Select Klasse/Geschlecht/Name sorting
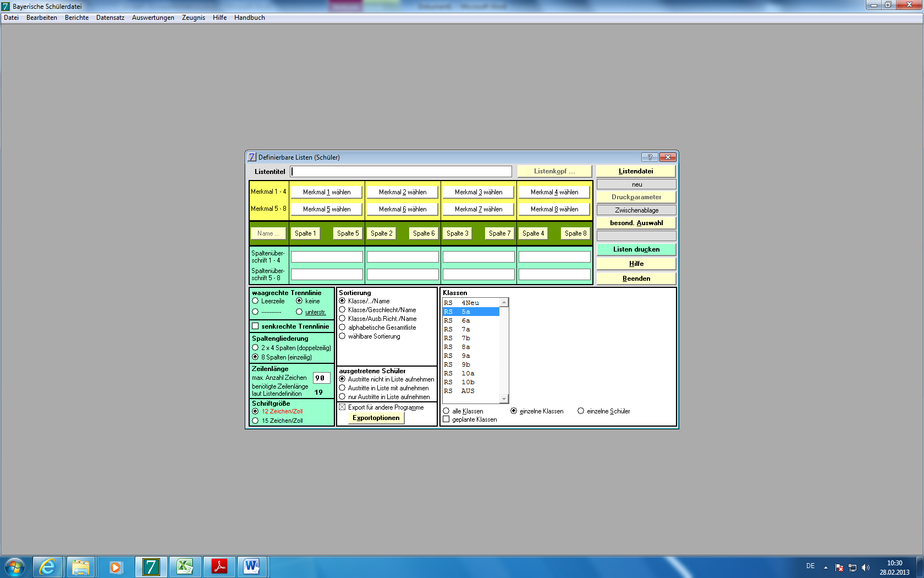The height and width of the screenshot is (578, 924). click(x=342, y=310)
